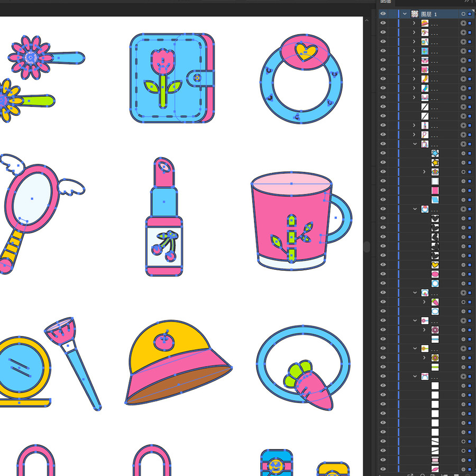Collapse the headband group
The width and height of the screenshot is (476, 476).
tap(415, 377)
